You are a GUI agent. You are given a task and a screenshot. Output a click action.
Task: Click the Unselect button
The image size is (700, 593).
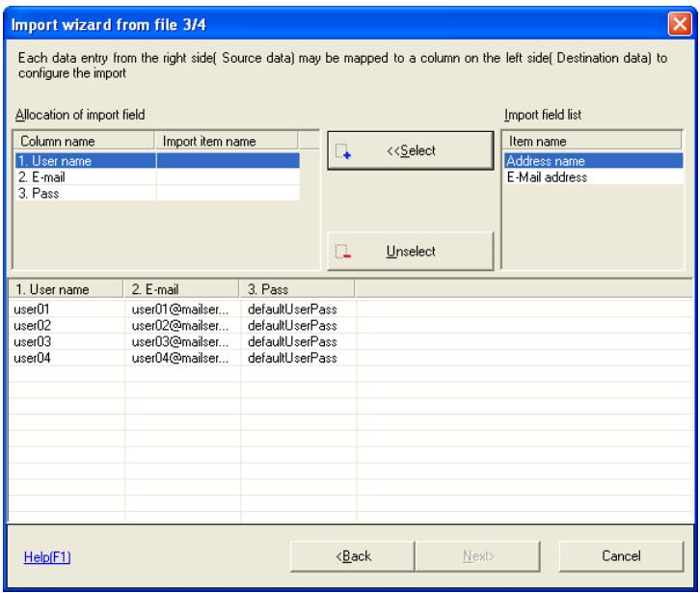click(411, 251)
